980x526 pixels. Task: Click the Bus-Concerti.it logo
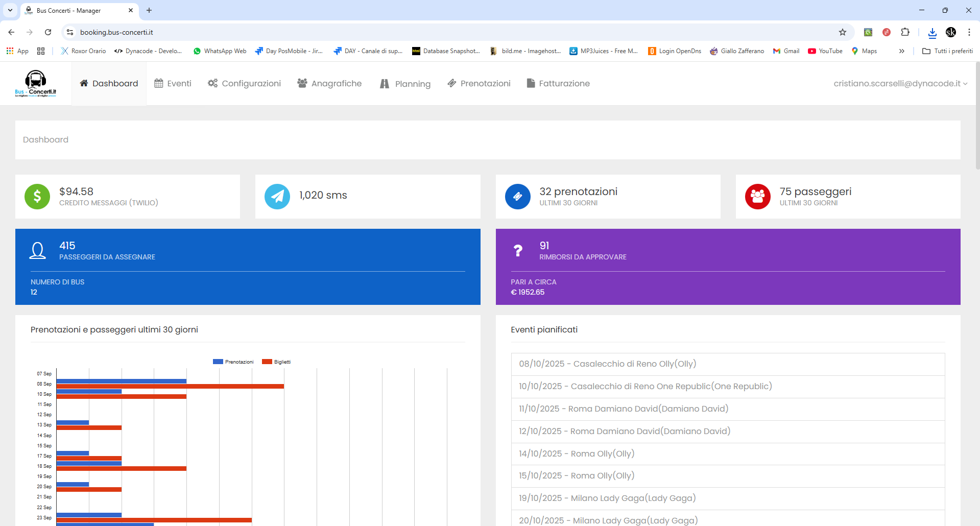pos(36,83)
